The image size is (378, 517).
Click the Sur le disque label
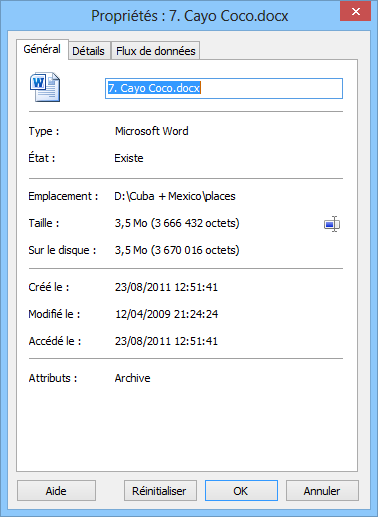coord(62,250)
